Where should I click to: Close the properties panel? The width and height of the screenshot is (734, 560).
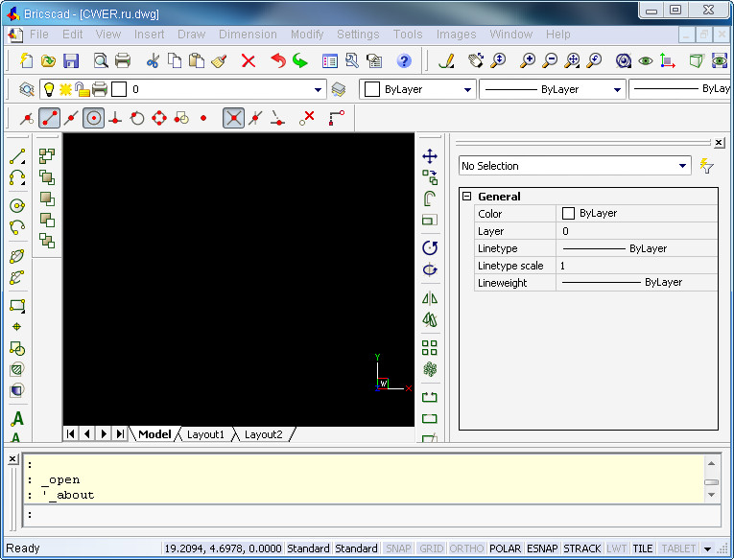click(719, 142)
